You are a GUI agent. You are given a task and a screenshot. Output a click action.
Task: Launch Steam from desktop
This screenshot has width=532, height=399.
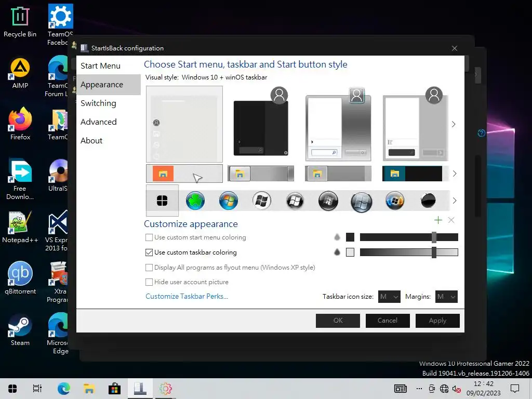pos(20,330)
